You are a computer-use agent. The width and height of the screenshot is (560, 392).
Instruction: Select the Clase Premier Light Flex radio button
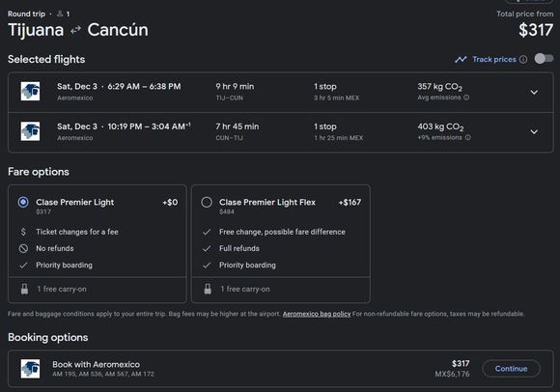[x=207, y=203]
